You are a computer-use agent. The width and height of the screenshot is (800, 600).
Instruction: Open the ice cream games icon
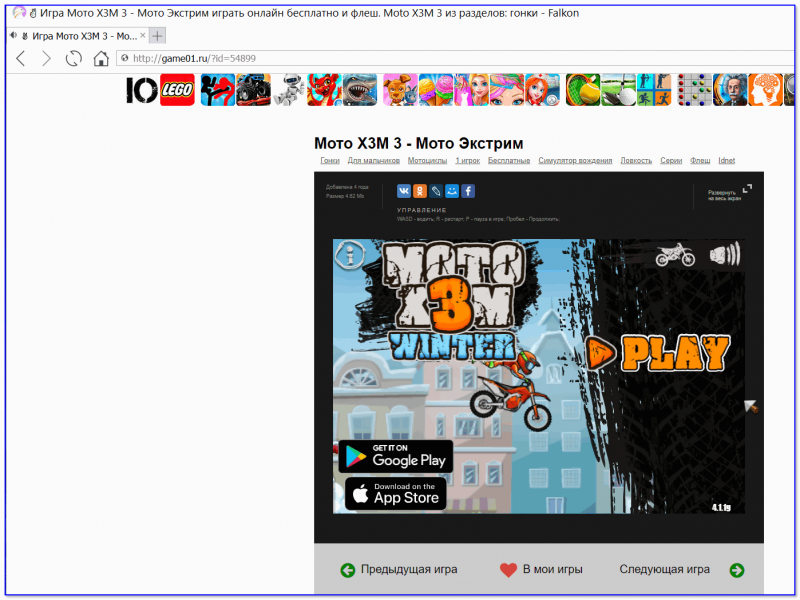pos(436,90)
